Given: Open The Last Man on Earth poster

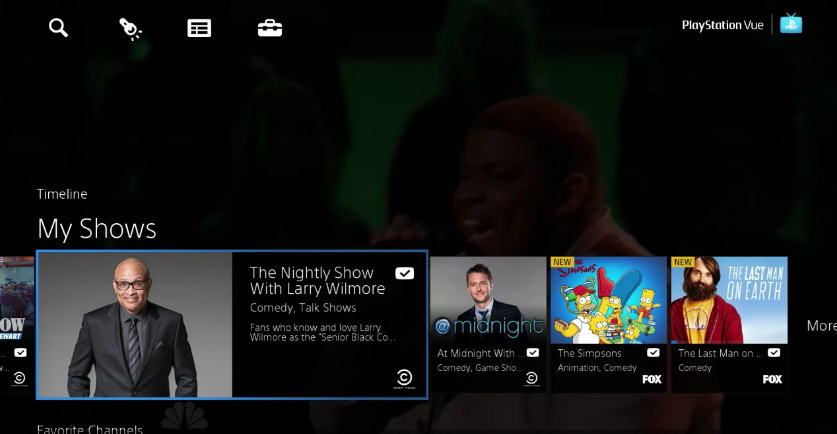Looking at the screenshot, I should pyautogui.click(x=728, y=300).
